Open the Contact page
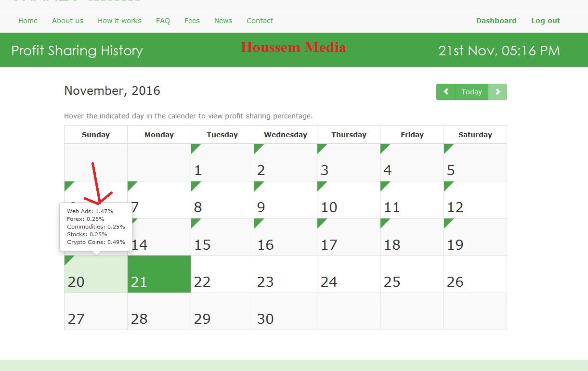Viewport: 588px width, 371px height. 260,21
